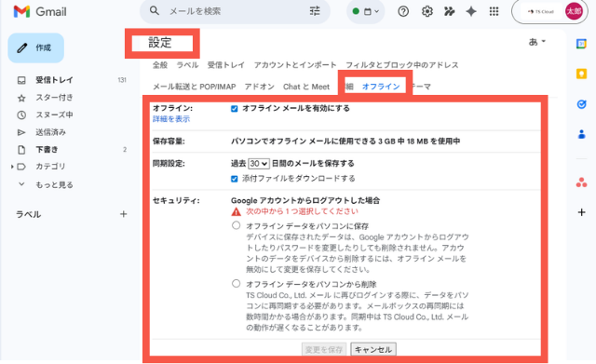The image size is (596, 364).
Task: Click the drafts document icon
Action: 21,150
